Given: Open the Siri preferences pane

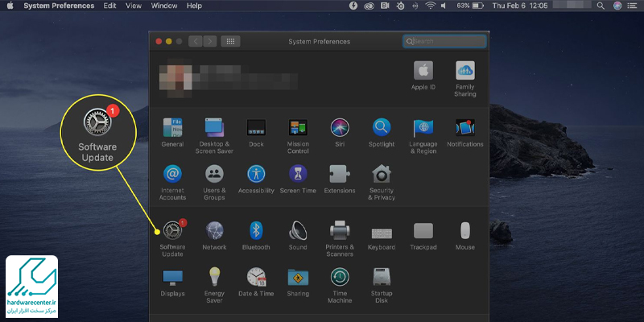Looking at the screenshot, I should tap(340, 133).
